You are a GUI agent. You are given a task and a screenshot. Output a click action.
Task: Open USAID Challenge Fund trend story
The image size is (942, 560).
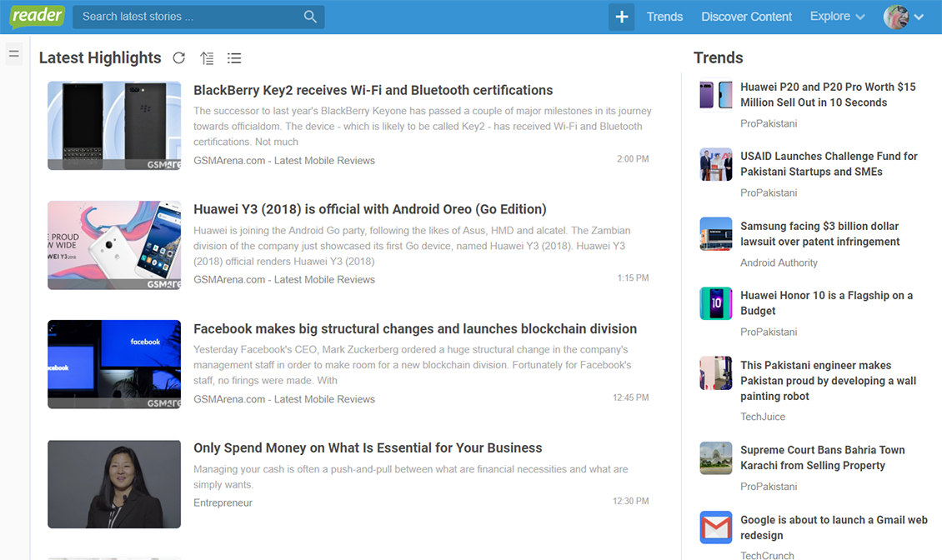pos(829,164)
